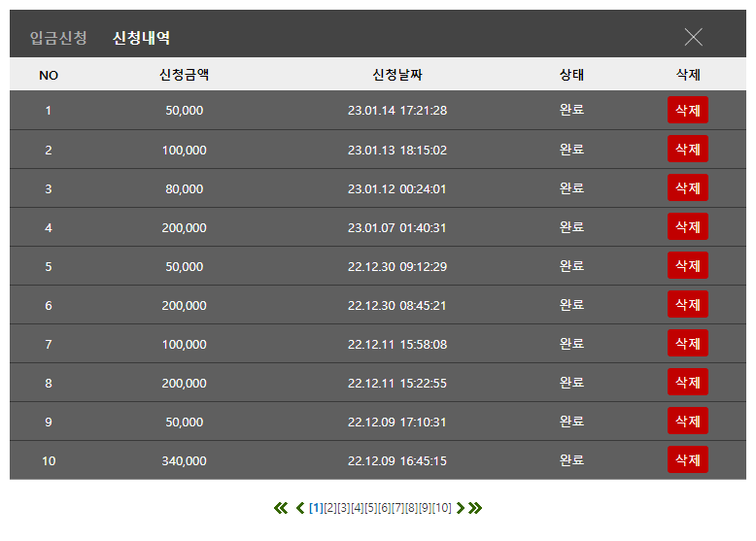
Task: Remove row 4 dated 23.01.07
Action: click(x=688, y=226)
